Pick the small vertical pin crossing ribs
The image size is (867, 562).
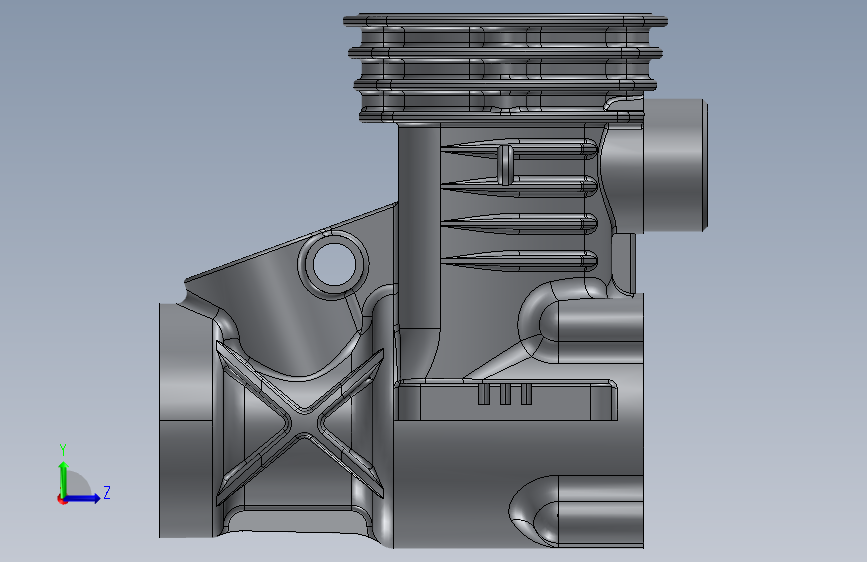click(505, 164)
